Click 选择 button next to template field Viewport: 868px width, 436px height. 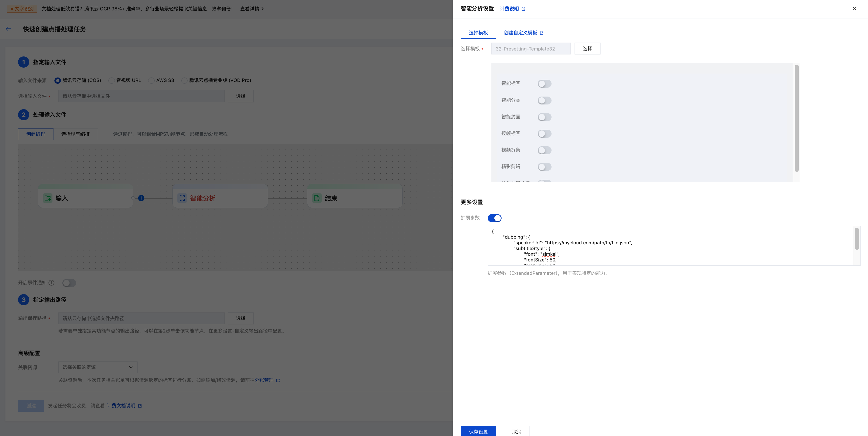point(587,49)
